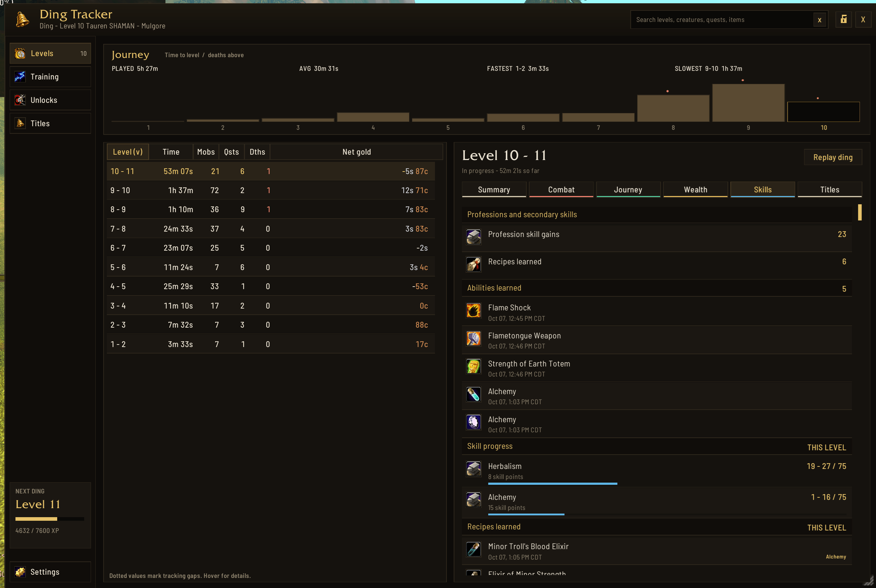Click the Herbalism skill progress icon
Screen dimensions: 876x588
[473, 469]
